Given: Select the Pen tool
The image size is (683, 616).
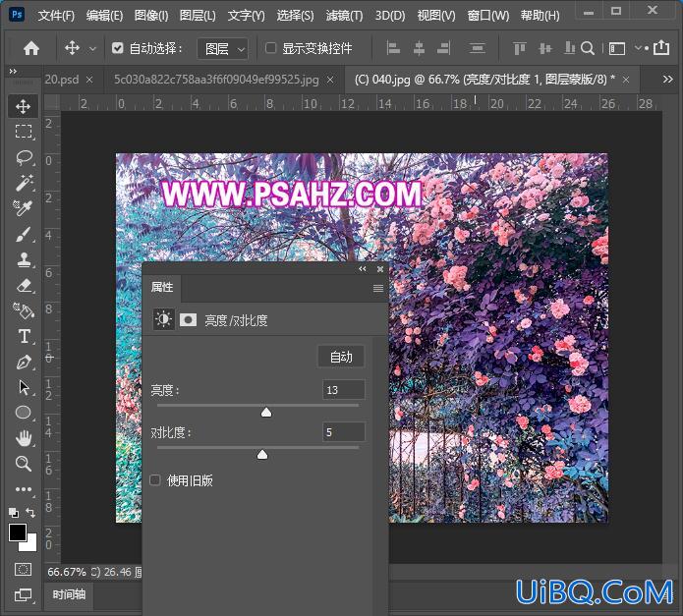Looking at the screenshot, I should pyautogui.click(x=23, y=362).
